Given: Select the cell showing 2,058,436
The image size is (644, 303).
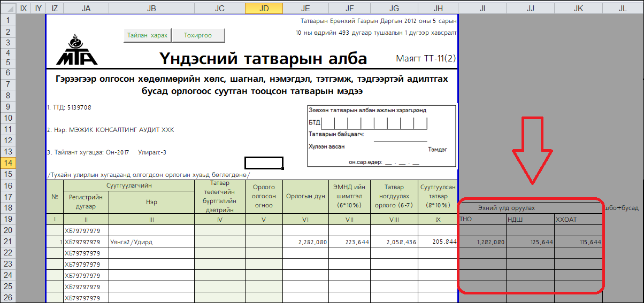Looking at the screenshot, I should [x=394, y=242].
